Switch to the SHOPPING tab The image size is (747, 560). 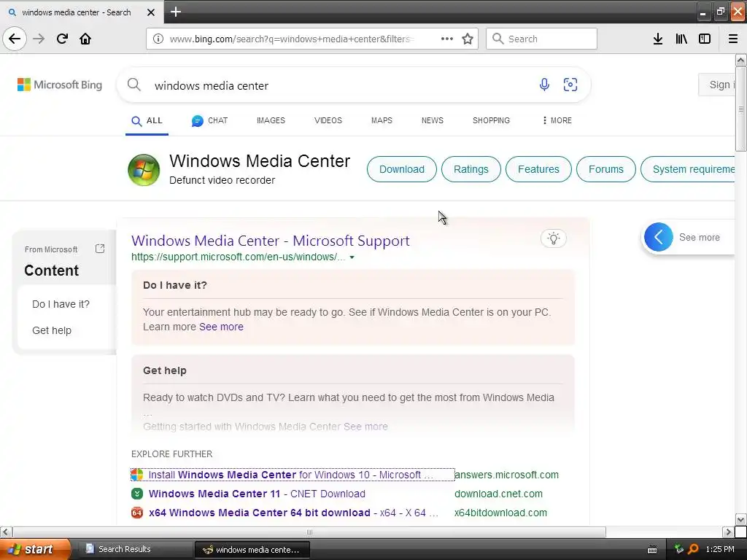click(x=491, y=120)
